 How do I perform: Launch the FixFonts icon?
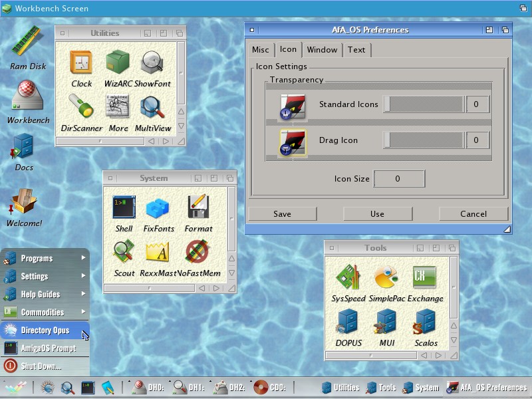pyautogui.click(x=158, y=209)
